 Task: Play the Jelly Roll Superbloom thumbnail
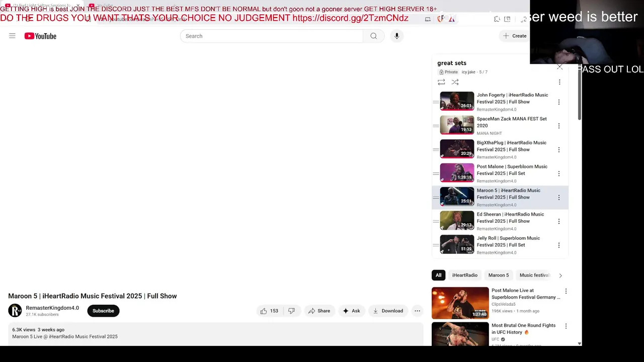[457, 244]
